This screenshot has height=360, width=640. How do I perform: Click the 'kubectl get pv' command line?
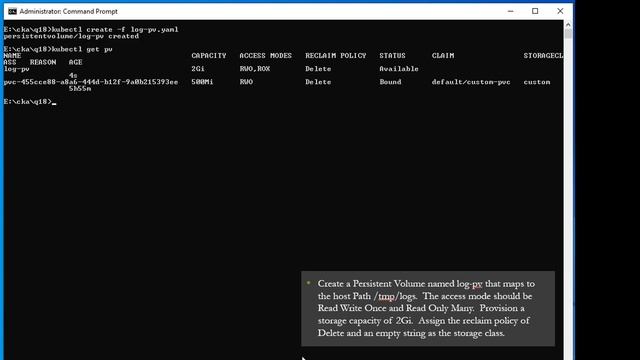coord(58,49)
